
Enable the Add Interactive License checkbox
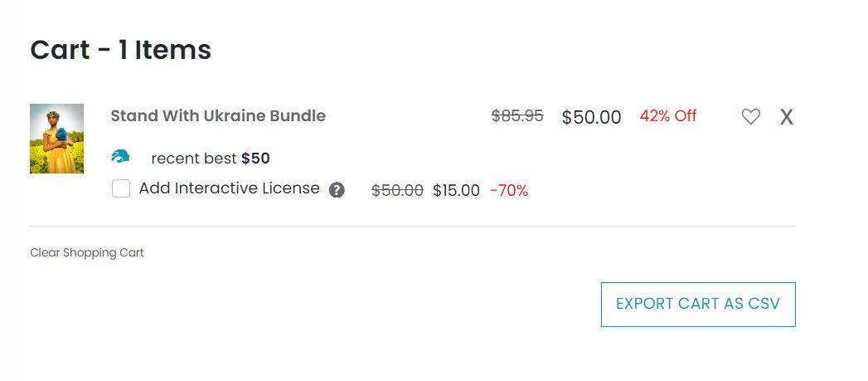[121, 188]
